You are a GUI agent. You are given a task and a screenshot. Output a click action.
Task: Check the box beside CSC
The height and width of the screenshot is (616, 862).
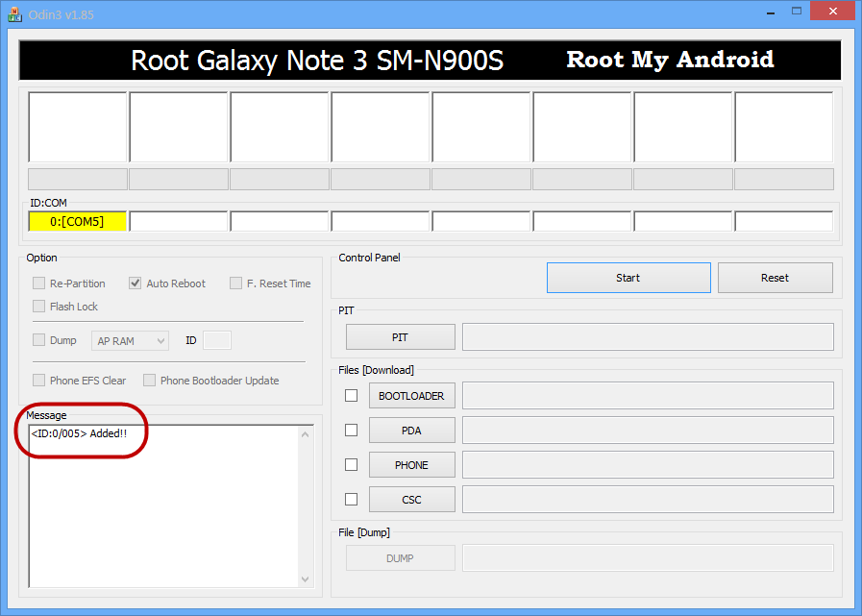(352, 500)
